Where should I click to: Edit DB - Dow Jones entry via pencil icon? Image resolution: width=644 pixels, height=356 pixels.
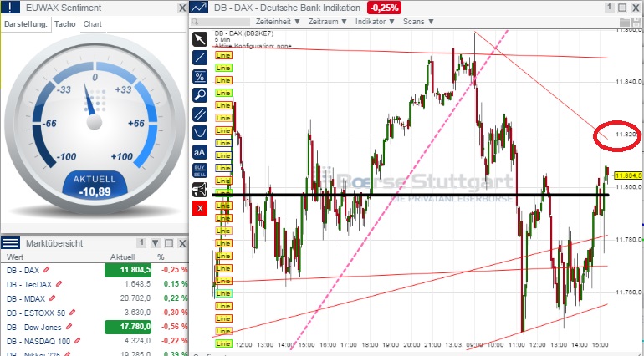coord(69,327)
